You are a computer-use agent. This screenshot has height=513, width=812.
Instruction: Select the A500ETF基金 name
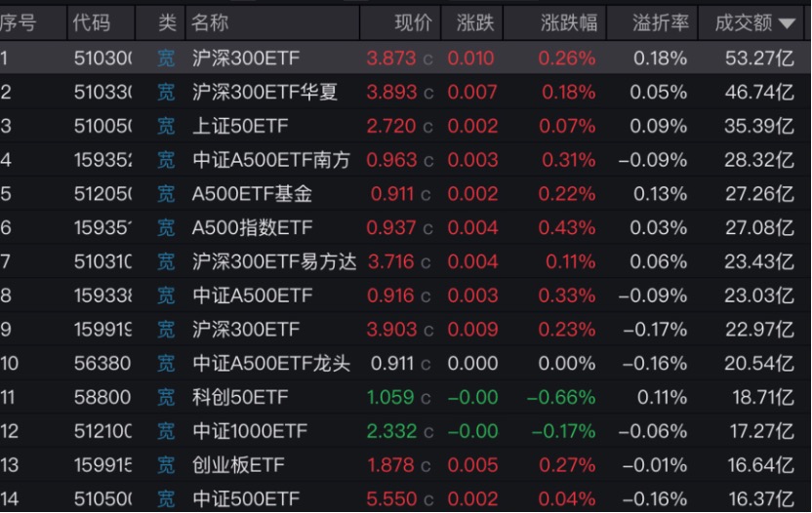point(252,194)
